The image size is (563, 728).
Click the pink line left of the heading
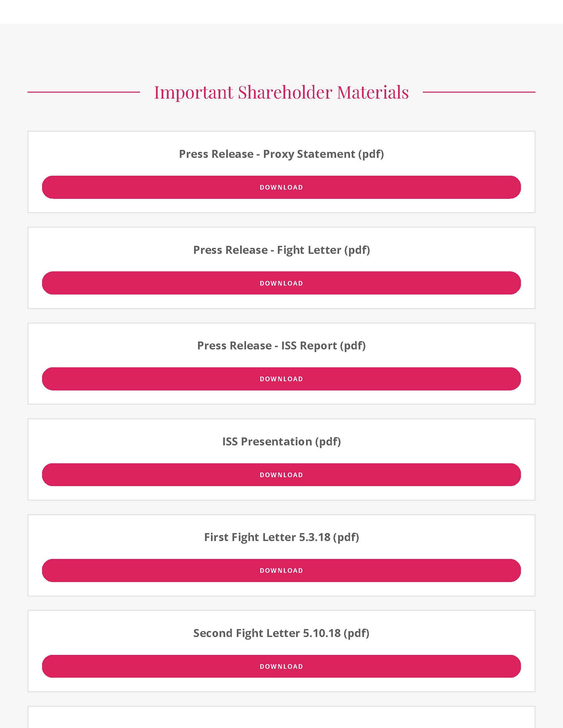click(x=83, y=92)
